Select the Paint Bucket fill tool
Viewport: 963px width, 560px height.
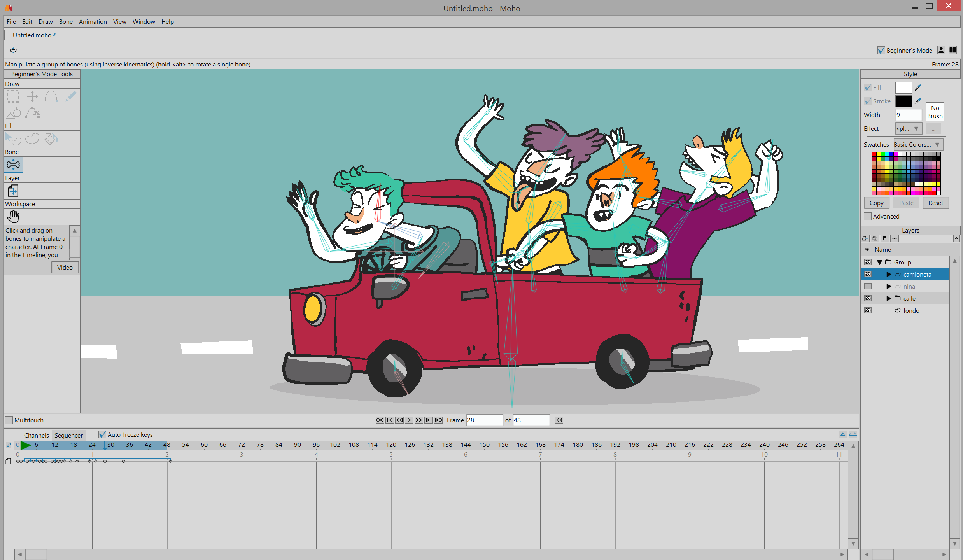pyautogui.click(x=53, y=138)
